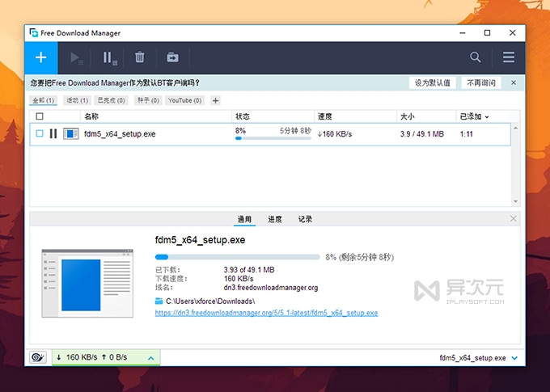Image resolution: width=550 pixels, height=392 pixels.
Task: Add a new filter tag with plus
Action: tap(215, 100)
